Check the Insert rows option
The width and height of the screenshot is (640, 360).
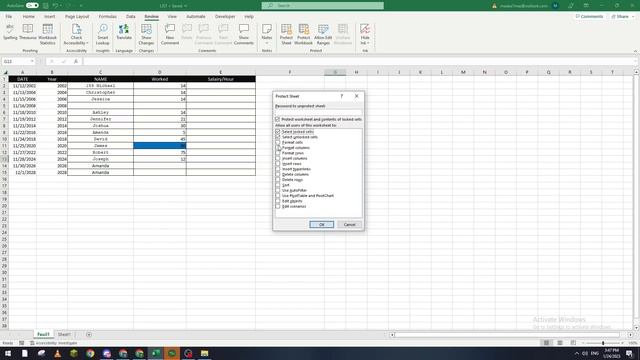pos(278,164)
